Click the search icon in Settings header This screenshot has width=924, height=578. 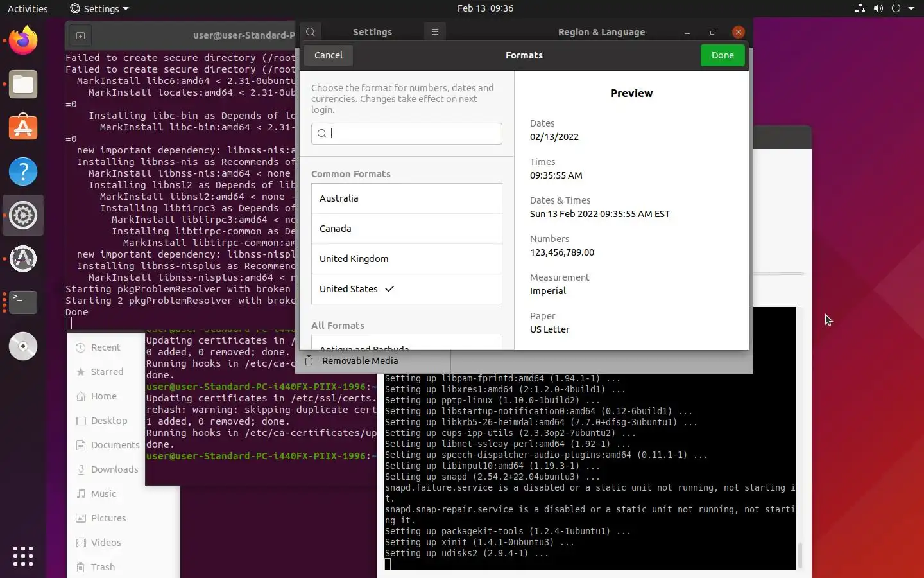(x=311, y=32)
